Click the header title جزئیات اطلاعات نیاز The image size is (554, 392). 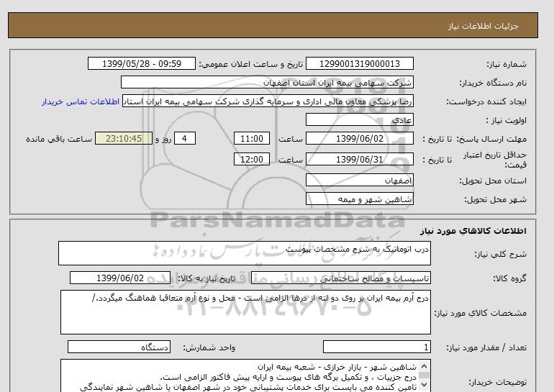(483, 26)
